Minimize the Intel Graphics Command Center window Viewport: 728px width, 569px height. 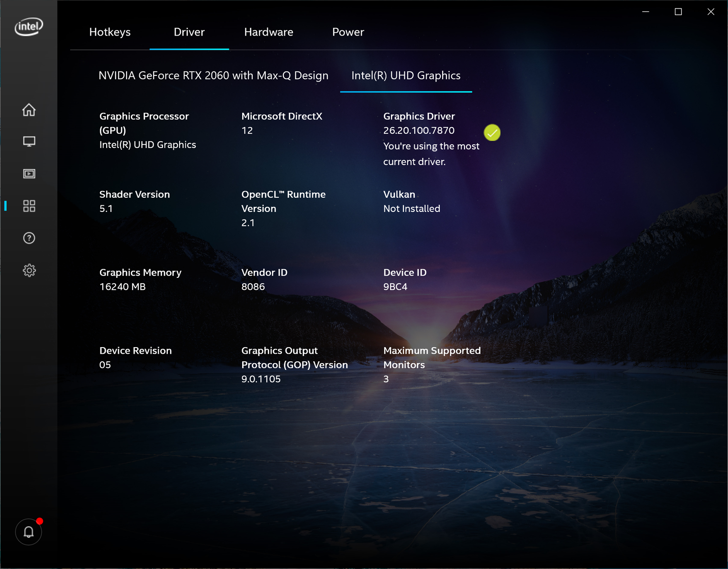pyautogui.click(x=646, y=11)
